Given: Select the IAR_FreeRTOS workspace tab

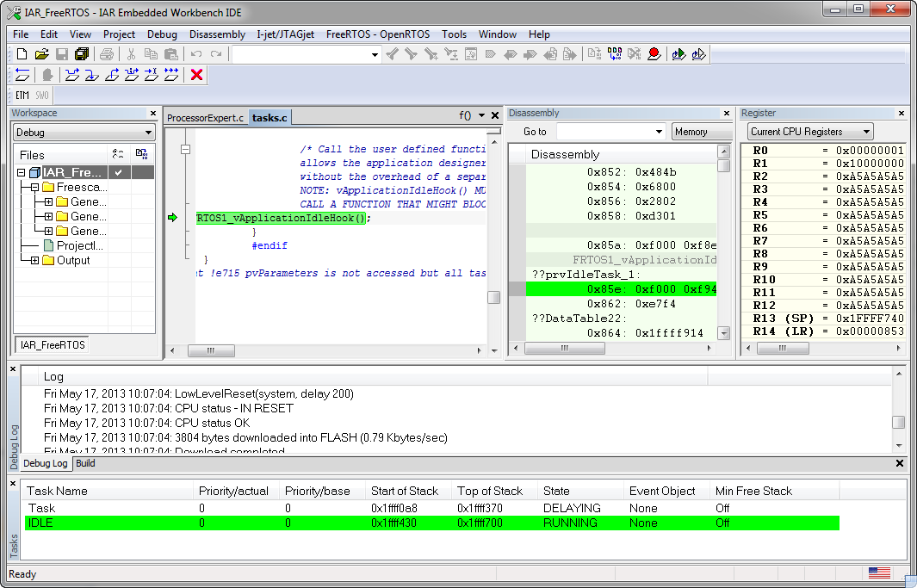Looking at the screenshot, I should (x=53, y=345).
